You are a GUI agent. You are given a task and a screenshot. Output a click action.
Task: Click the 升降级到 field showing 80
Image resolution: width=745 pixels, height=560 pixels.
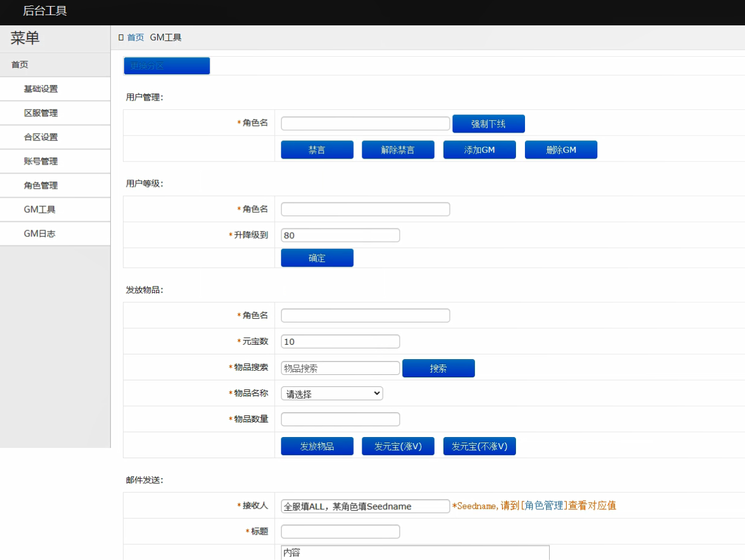341,235
